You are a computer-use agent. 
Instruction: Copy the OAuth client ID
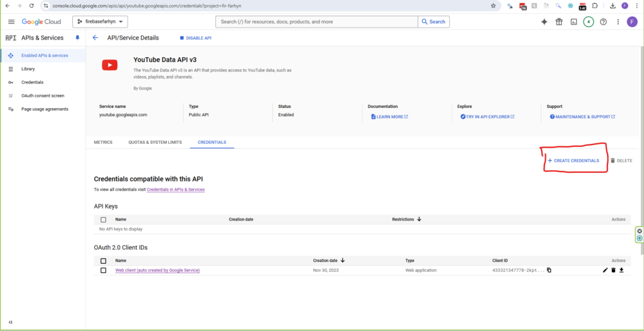click(549, 270)
